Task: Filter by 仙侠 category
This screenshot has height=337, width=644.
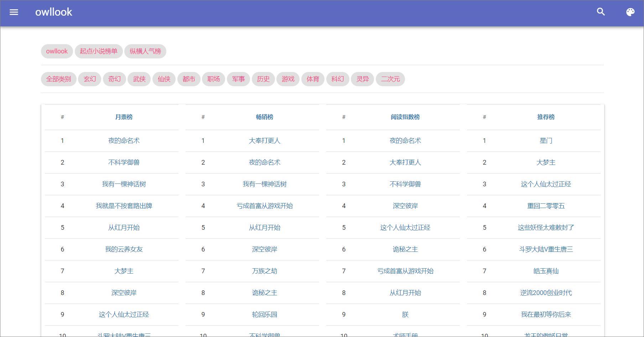Action: coord(164,79)
